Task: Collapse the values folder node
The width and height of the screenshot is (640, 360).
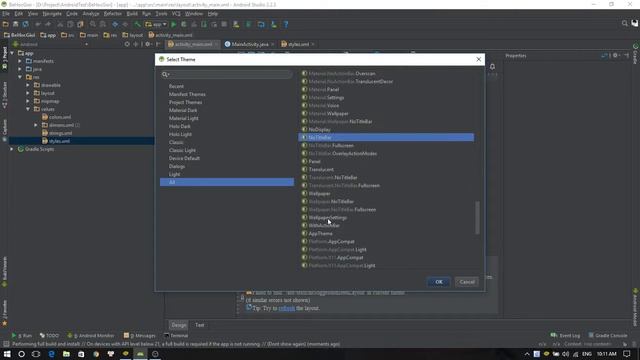Action: 28,109
